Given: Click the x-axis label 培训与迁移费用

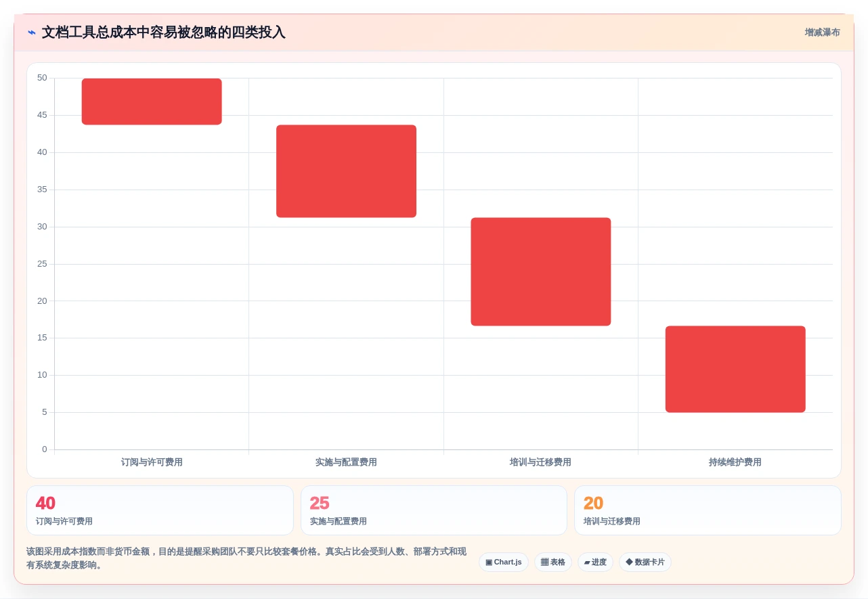Looking at the screenshot, I should (x=540, y=462).
